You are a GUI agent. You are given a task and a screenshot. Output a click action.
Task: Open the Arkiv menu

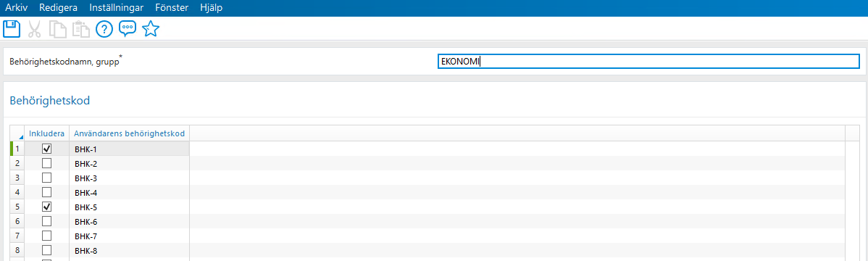(17, 8)
